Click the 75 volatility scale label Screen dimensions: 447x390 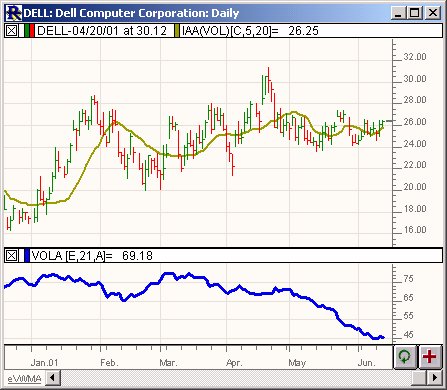click(408, 279)
